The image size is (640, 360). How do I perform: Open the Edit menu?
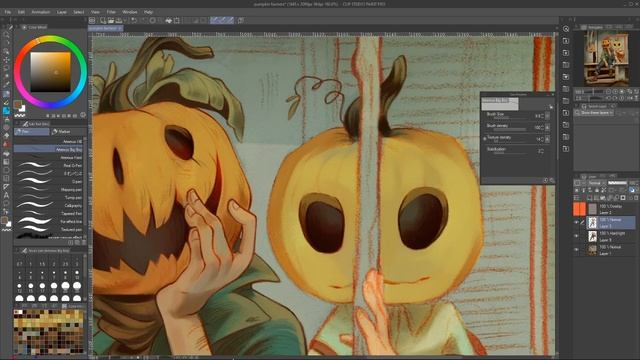click(21, 12)
